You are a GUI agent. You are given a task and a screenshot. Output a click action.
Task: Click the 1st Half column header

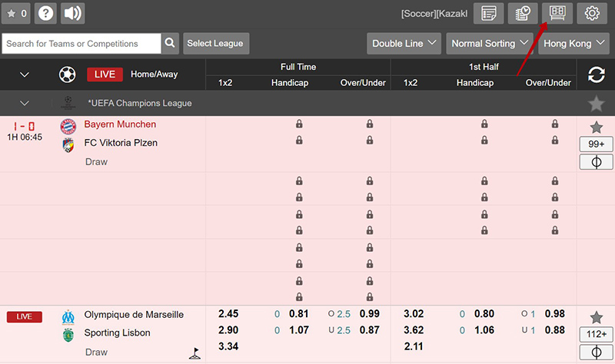point(484,67)
